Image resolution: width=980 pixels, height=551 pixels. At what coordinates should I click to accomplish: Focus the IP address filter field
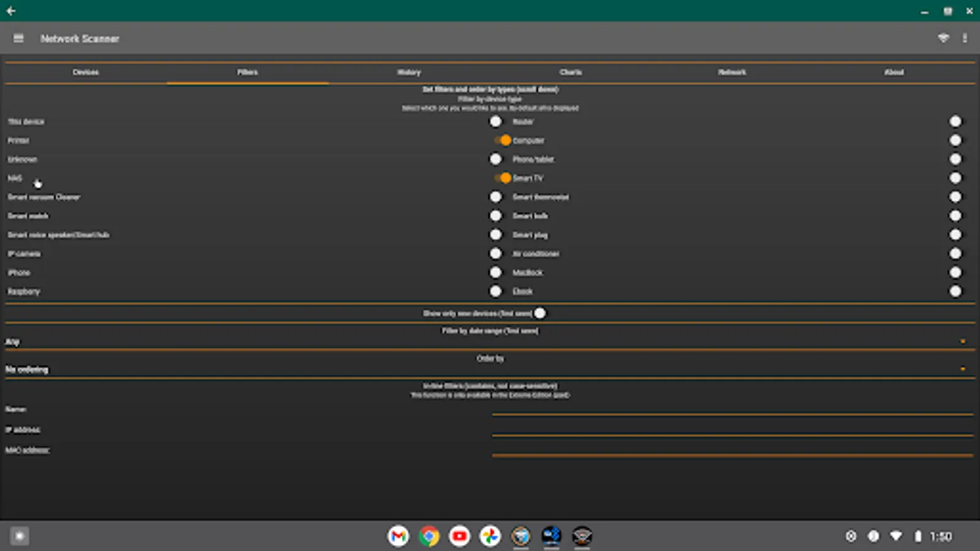click(733, 429)
